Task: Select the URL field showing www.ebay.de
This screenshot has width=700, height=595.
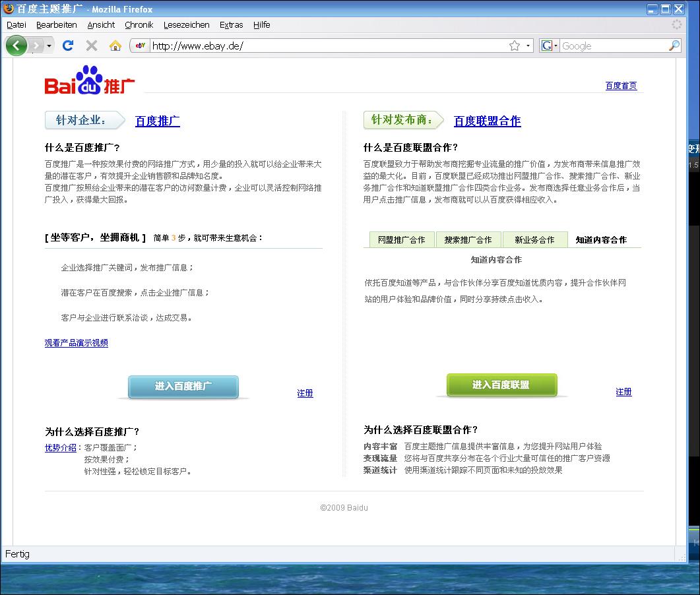Action: point(328,46)
